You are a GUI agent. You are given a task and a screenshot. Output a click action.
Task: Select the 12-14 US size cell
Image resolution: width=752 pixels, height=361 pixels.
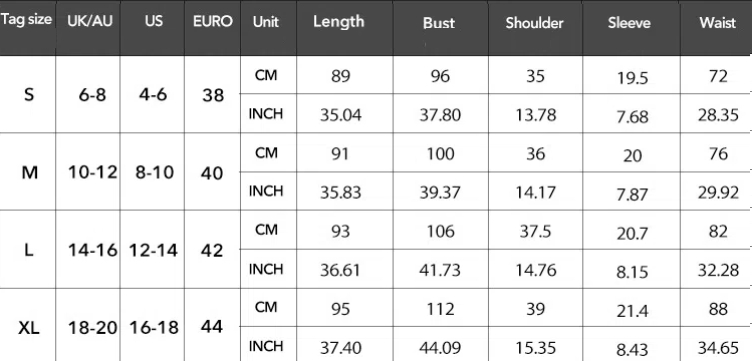(153, 250)
